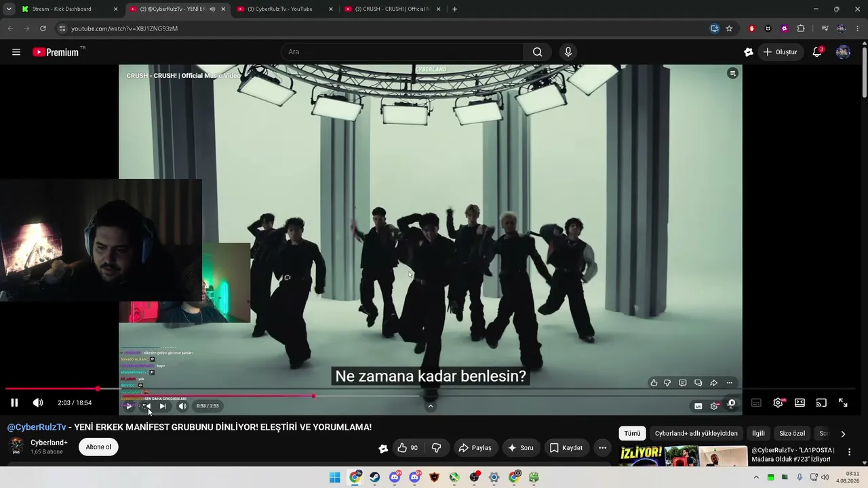Open options for suggested LA1POSTA video
This screenshot has height=488, width=868.
coord(849,452)
